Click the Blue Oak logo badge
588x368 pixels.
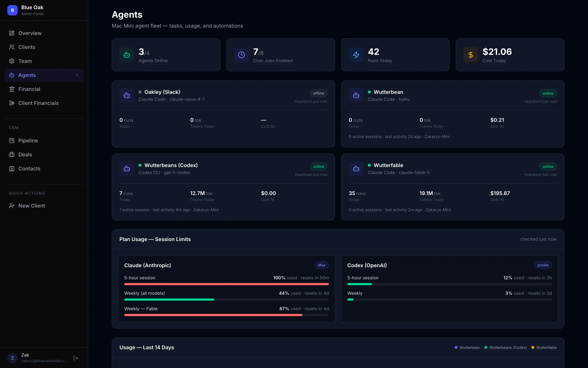(12, 10)
